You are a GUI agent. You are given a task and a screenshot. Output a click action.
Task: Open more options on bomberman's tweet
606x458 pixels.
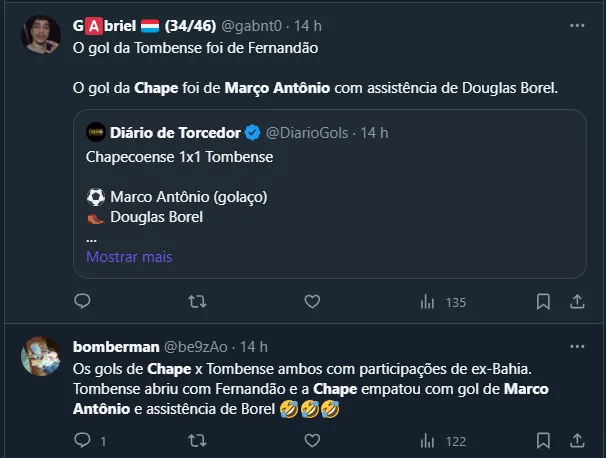click(577, 347)
